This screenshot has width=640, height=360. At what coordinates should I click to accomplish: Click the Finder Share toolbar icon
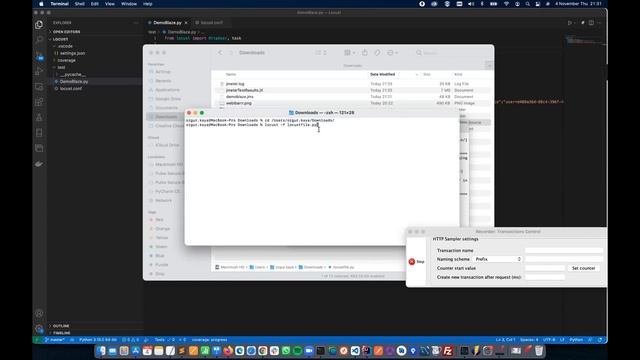point(365,53)
